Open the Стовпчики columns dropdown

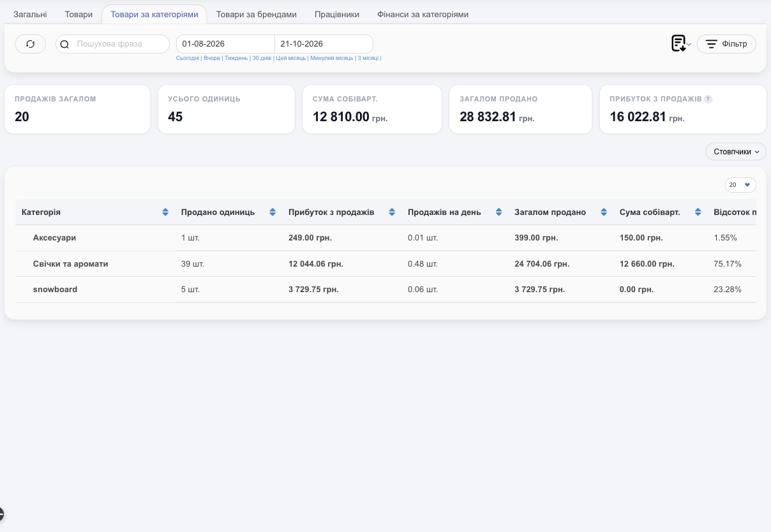pyautogui.click(x=736, y=152)
